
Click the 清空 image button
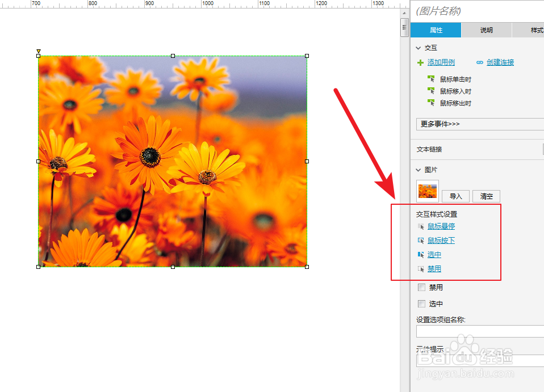pyautogui.click(x=486, y=196)
